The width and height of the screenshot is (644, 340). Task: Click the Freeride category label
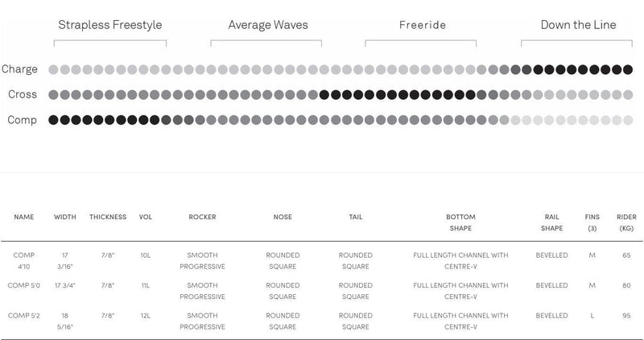click(x=423, y=25)
